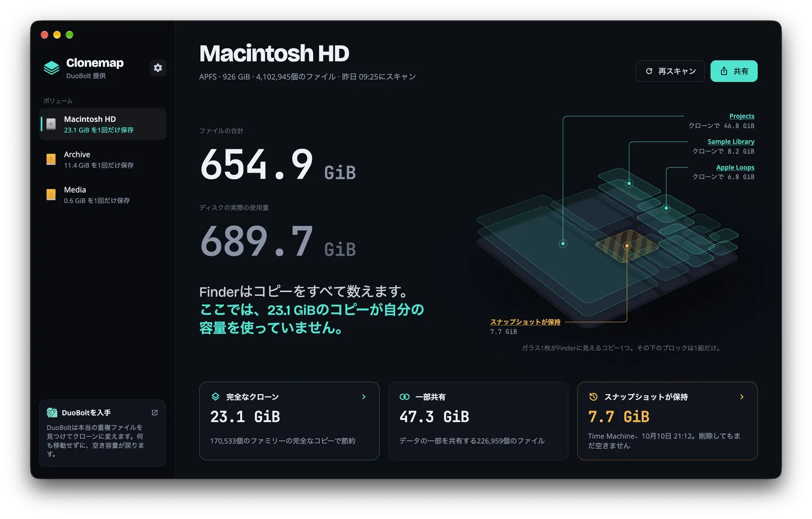
Task: Select Media volume in sidebar
Action: pyautogui.click(x=103, y=194)
